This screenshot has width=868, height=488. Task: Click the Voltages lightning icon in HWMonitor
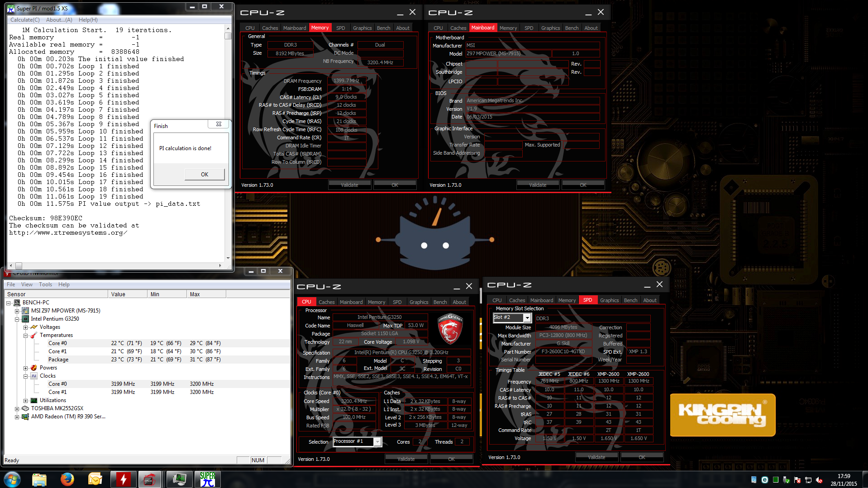pyautogui.click(x=34, y=327)
